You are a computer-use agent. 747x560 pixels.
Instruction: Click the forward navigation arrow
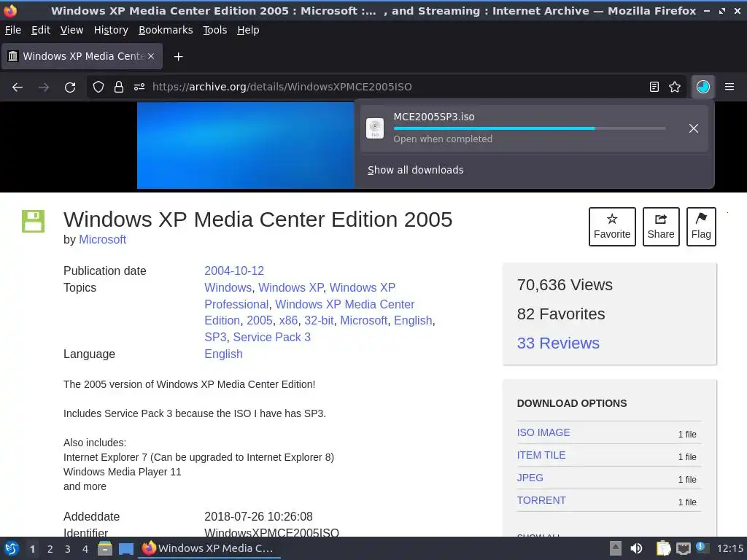(x=44, y=87)
